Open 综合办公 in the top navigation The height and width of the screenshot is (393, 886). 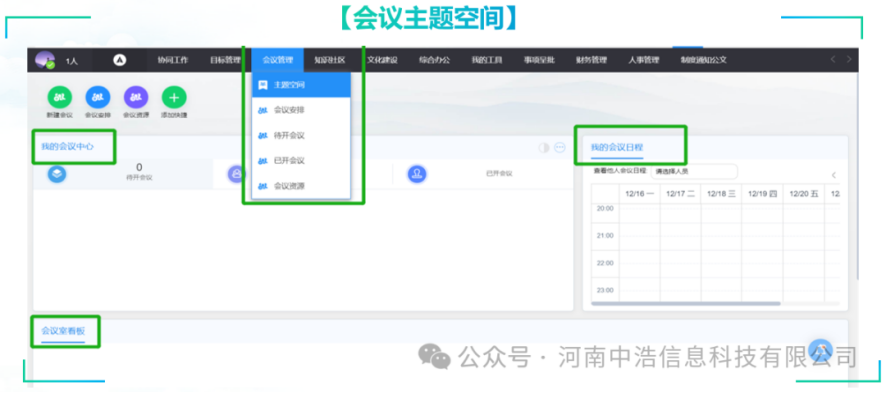point(435,60)
